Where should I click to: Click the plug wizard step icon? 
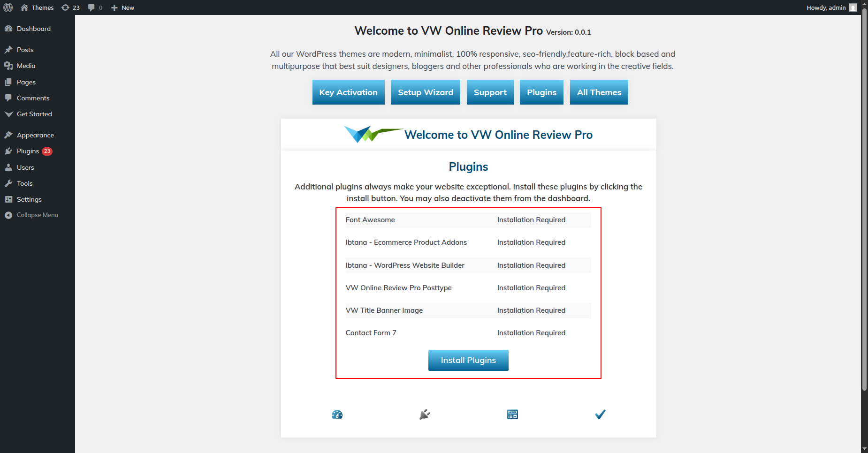pos(425,415)
